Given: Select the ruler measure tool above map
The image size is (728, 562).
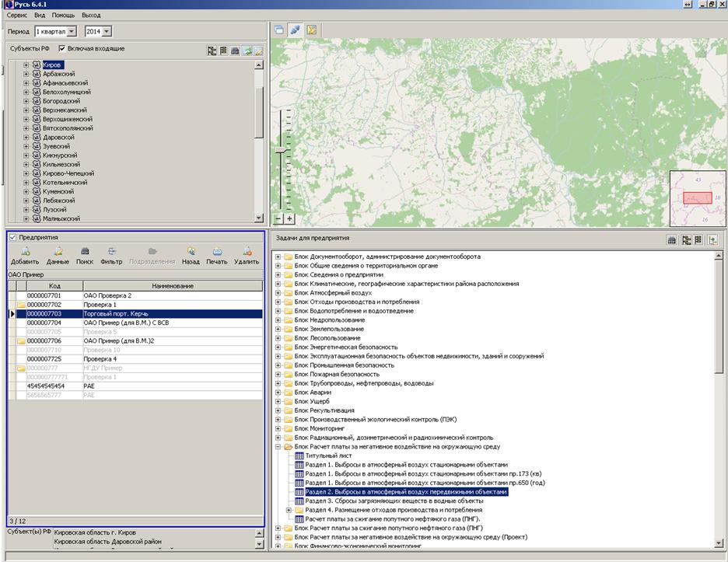Looking at the screenshot, I should coord(295,30).
